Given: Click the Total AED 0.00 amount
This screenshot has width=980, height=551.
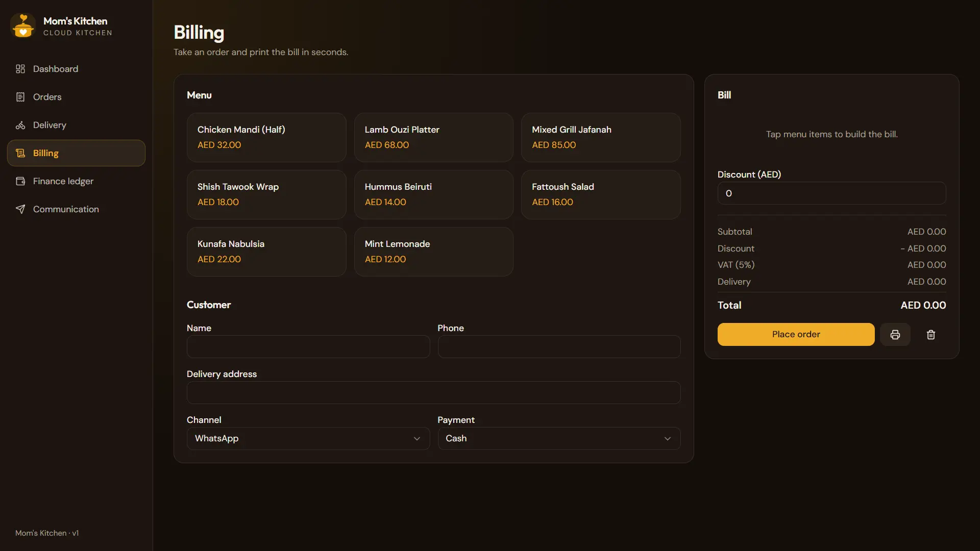Looking at the screenshot, I should pos(923,305).
